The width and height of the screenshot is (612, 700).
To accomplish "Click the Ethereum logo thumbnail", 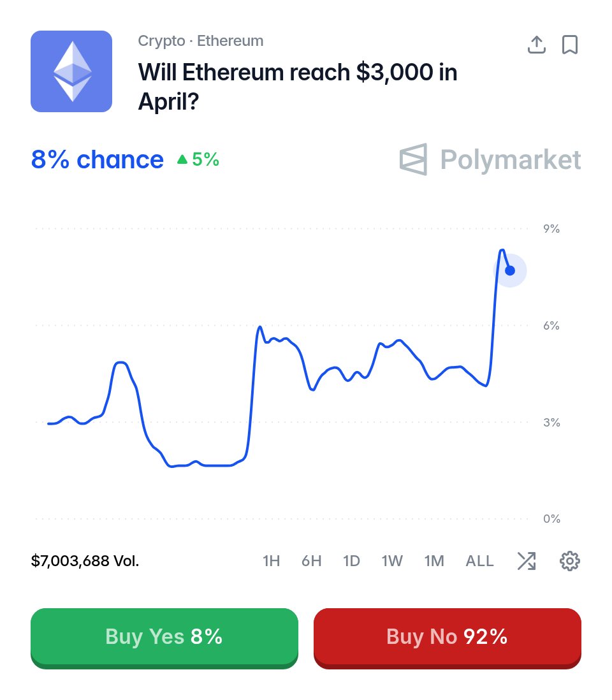I will [x=71, y=71].
